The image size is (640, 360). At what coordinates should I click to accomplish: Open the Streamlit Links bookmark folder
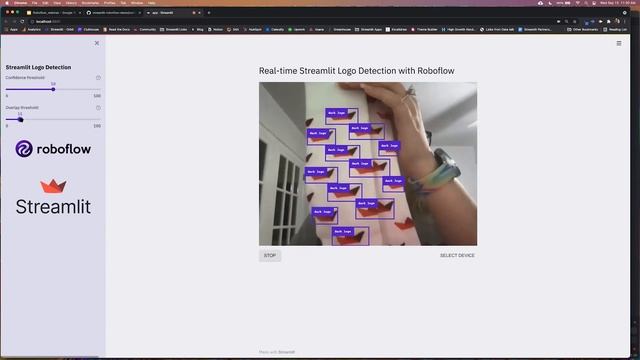pyautogui.click(x=173, y=29)
